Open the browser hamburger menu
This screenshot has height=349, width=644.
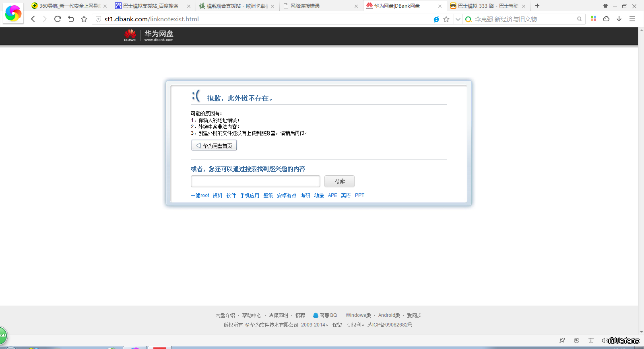pyautogui.click(x=632, y=19)
